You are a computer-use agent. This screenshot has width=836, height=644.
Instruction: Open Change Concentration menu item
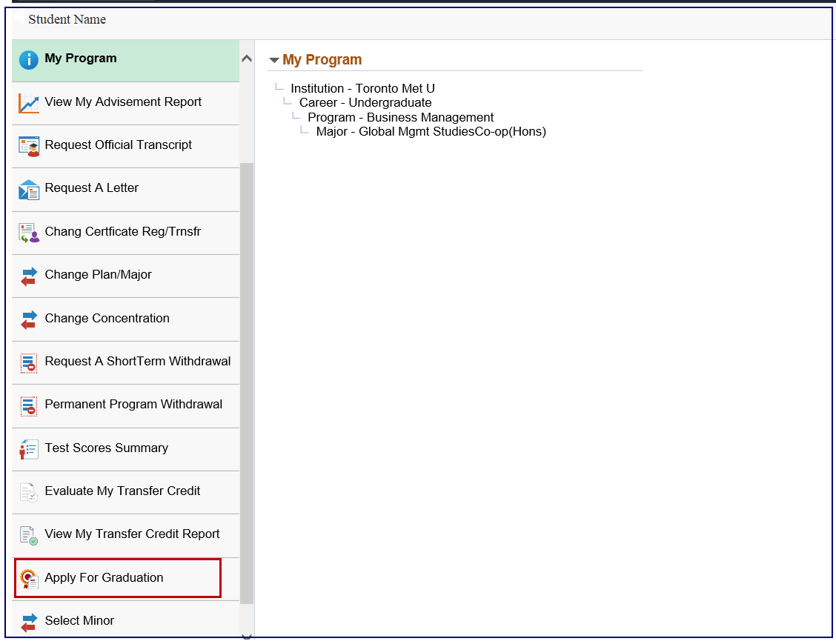pos(107,319)
